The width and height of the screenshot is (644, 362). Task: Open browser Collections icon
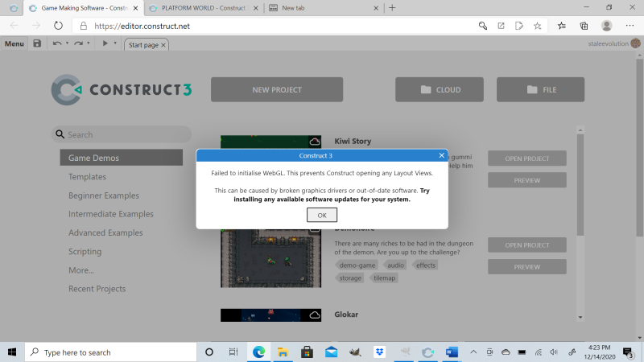[584, 26]
